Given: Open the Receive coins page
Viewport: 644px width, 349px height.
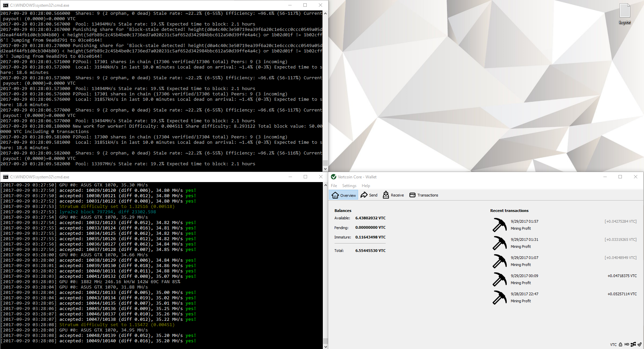Looking at the screenshot, I should (393, 195).
